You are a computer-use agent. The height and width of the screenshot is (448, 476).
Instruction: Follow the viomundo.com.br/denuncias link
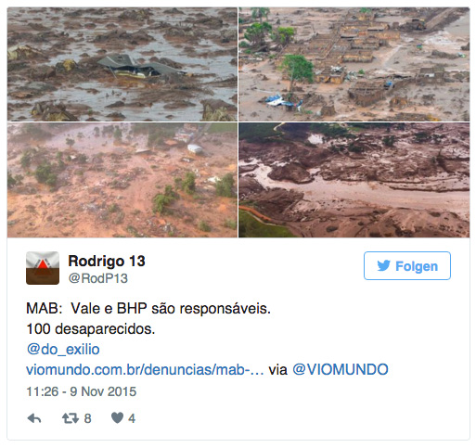pos(145,370)
